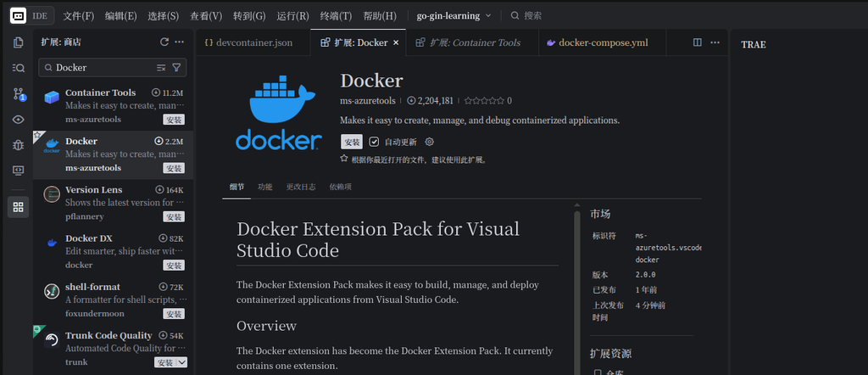Image resolution: width=868 pixels, height=375 pixels.
Task: Click Trunk Code Quality extension icon
Action: pyautogui.click(x=52, y=339)
